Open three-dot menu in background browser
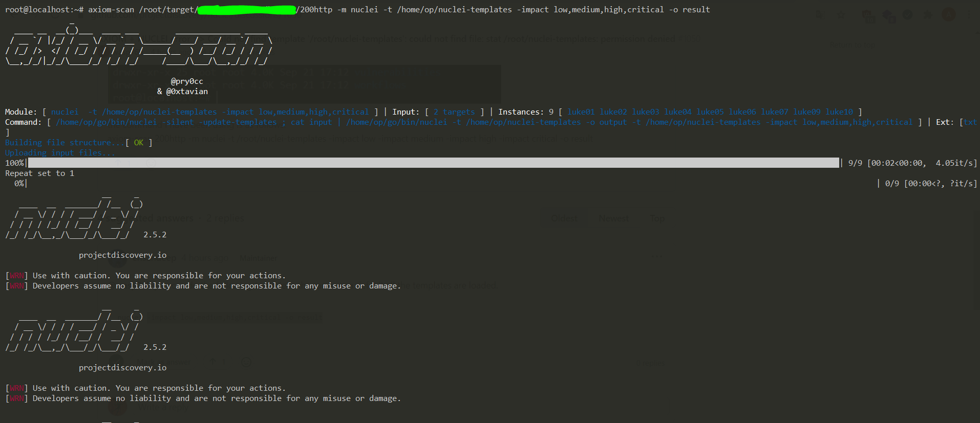The height and width of the screenshot is (423, 980). click(x=969, y=14)
